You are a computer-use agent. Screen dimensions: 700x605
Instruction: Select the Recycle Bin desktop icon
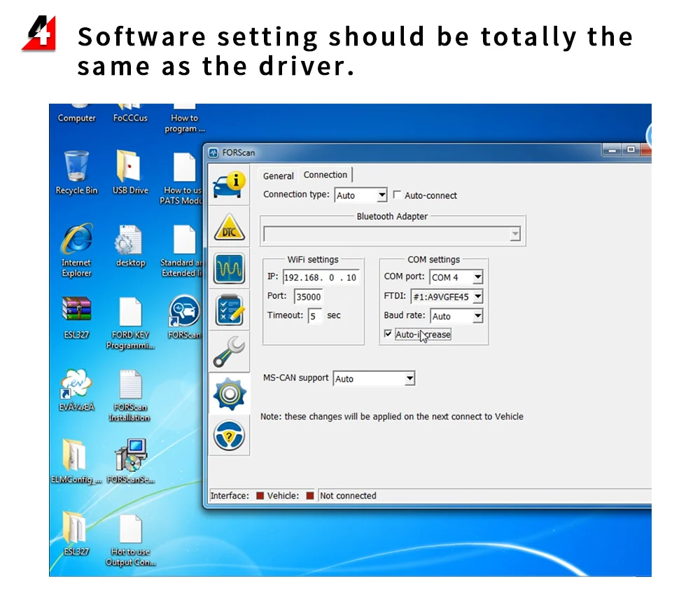click(x=76, y=173)
